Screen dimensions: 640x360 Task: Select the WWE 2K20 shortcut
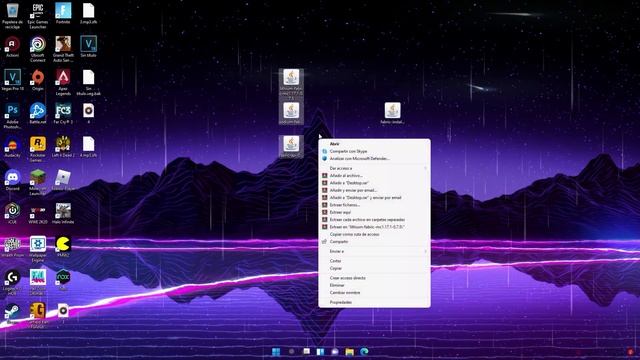coord(38,213)
